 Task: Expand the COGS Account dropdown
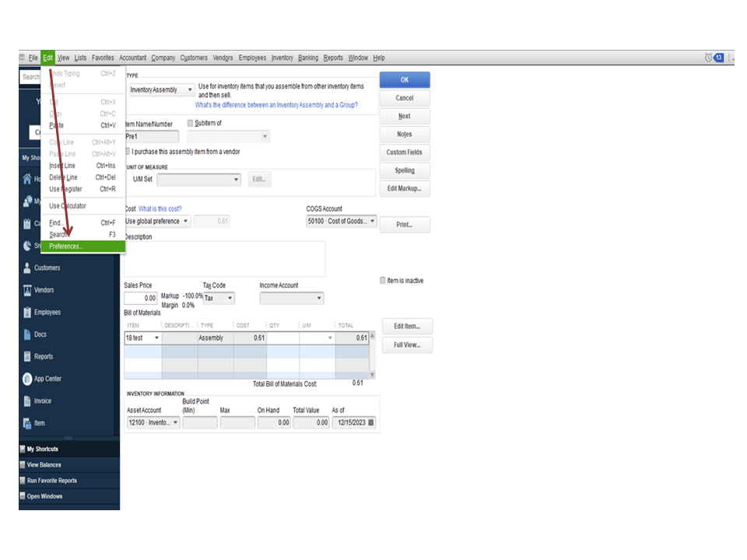pos(373,222)
